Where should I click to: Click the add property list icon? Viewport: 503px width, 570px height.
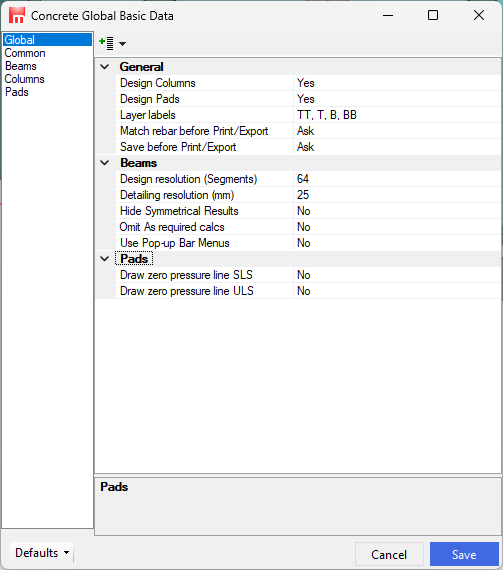click(106, 43)
